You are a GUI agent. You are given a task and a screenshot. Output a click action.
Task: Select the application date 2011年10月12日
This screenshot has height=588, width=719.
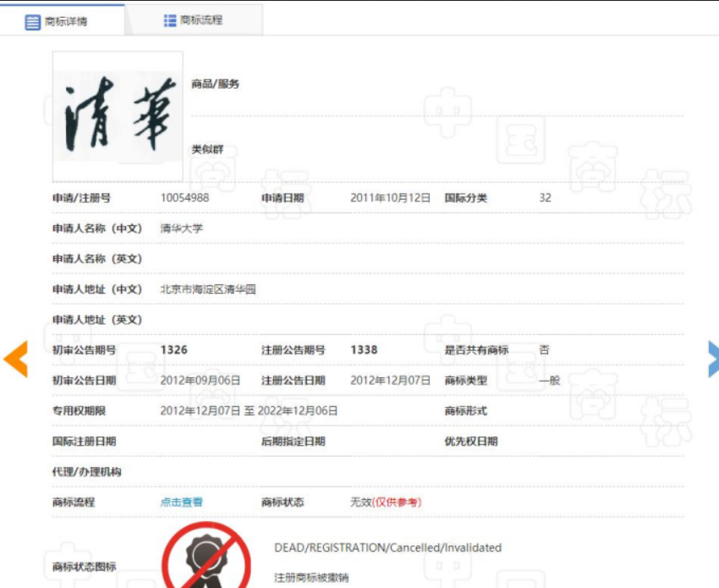pos(390,198)
